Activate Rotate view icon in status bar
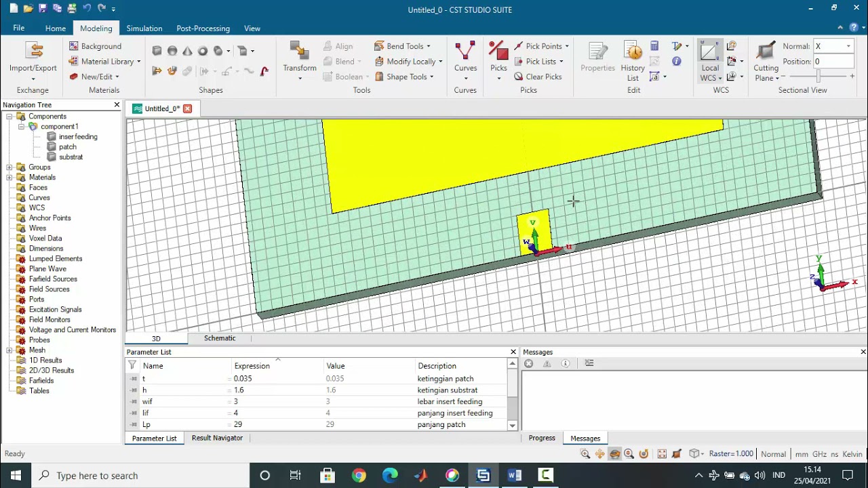 coord(614,454)
